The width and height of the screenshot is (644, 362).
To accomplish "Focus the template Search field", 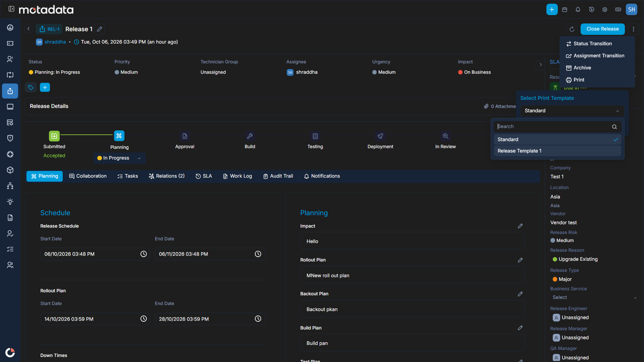I will [557, 127].
